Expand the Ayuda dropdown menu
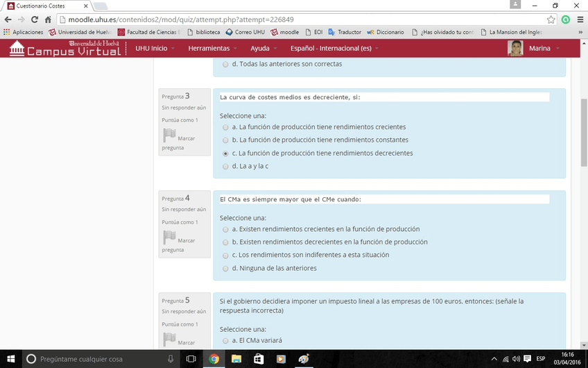The height and width of the screenshot is (368, 588). pyautogui.click(x=263, y=48)
